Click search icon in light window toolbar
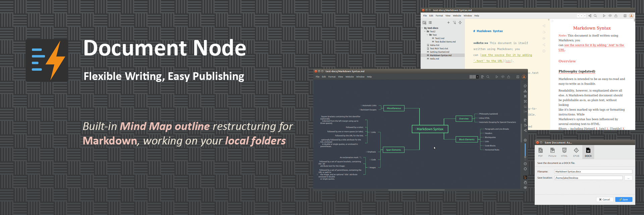 pos(595,16)
